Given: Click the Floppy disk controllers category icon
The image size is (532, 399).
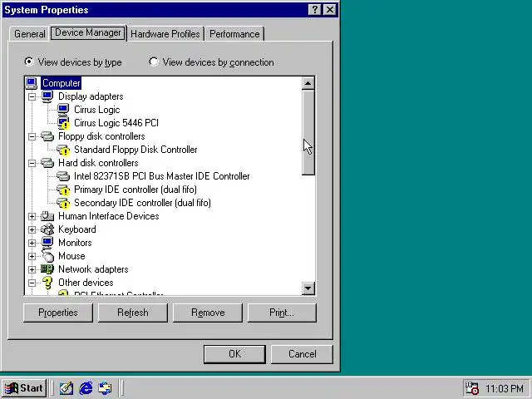Looking at the screenshot, I should [x=47, y=136].
